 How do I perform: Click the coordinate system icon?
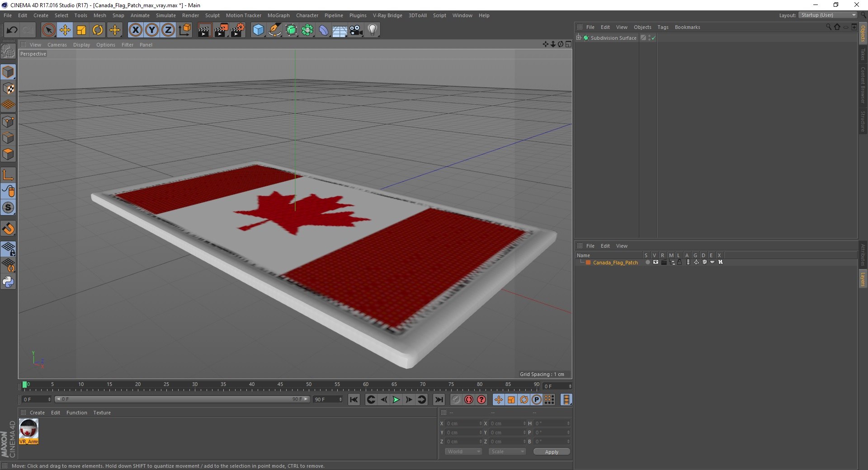coord(185,30)
